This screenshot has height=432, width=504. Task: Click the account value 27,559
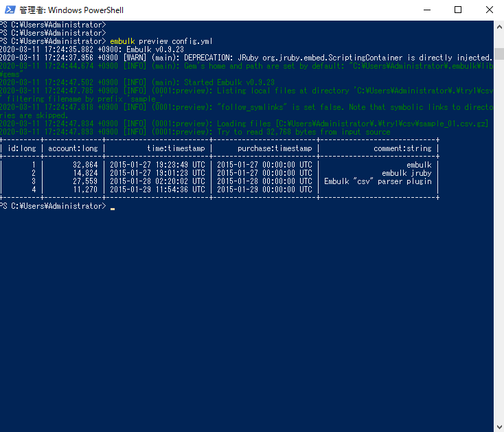point(85,181)
